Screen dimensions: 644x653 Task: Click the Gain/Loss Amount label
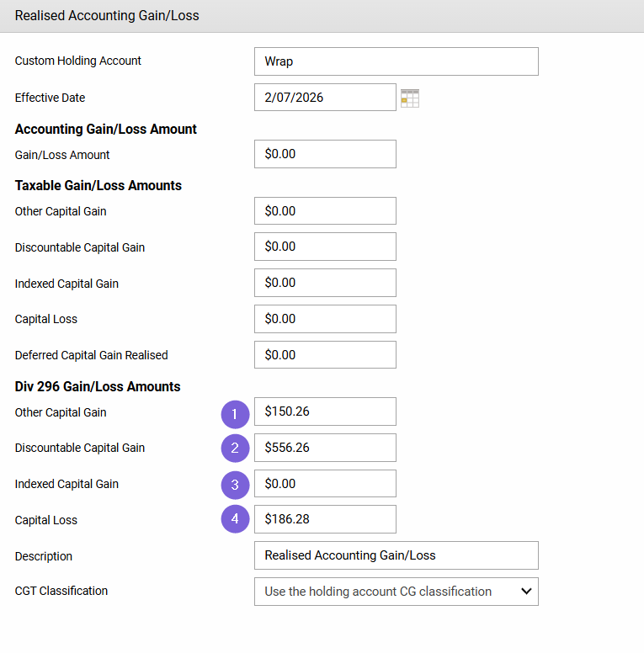pyautogui.click(x=62, y=155)
